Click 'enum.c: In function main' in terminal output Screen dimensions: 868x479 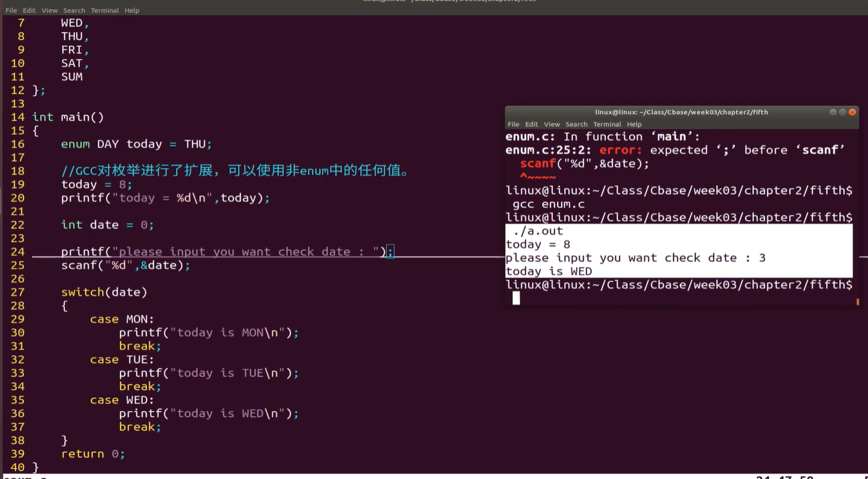(603, 137)
